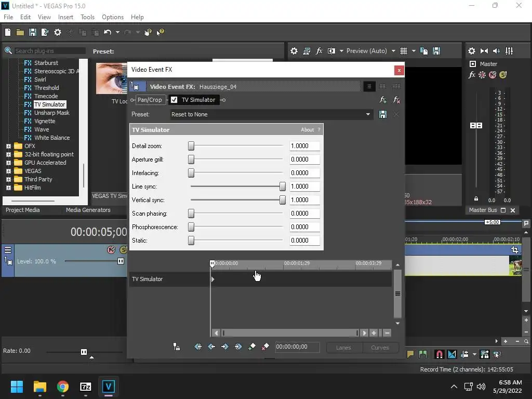This screenshot has width=532, height=399.
Task: Click the Lanes button in keyframe controller
Action: pyautogui.click(x=343, y=348)
